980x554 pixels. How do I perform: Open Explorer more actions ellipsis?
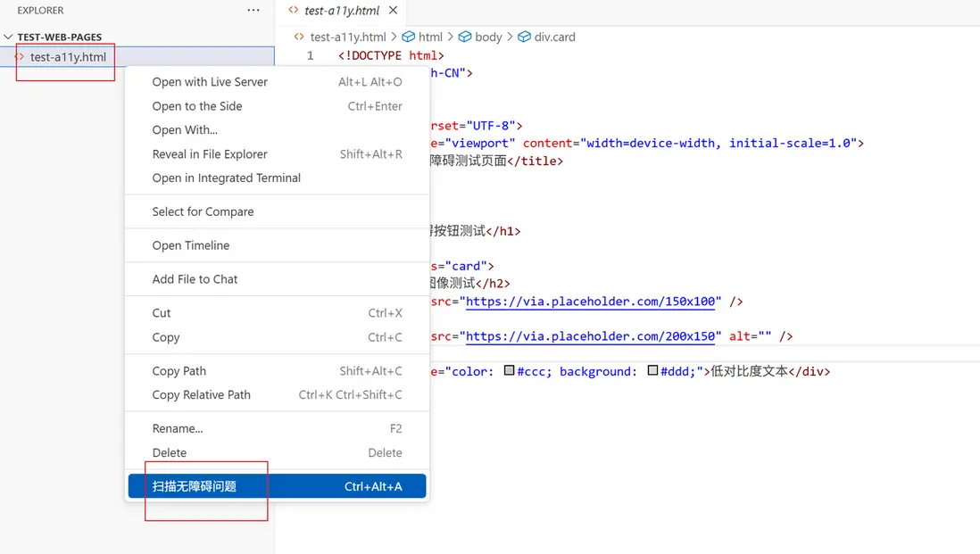(x=253, y=11)
